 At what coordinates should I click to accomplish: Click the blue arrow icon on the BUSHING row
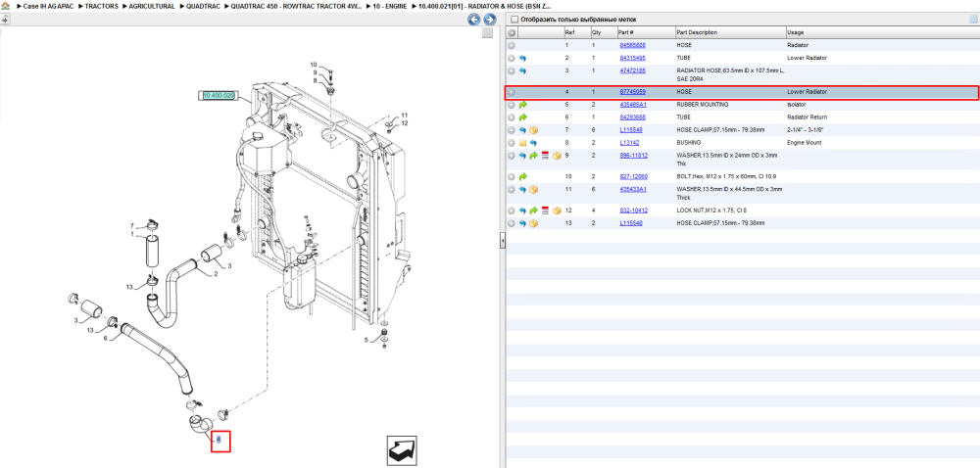coord(534,143)
